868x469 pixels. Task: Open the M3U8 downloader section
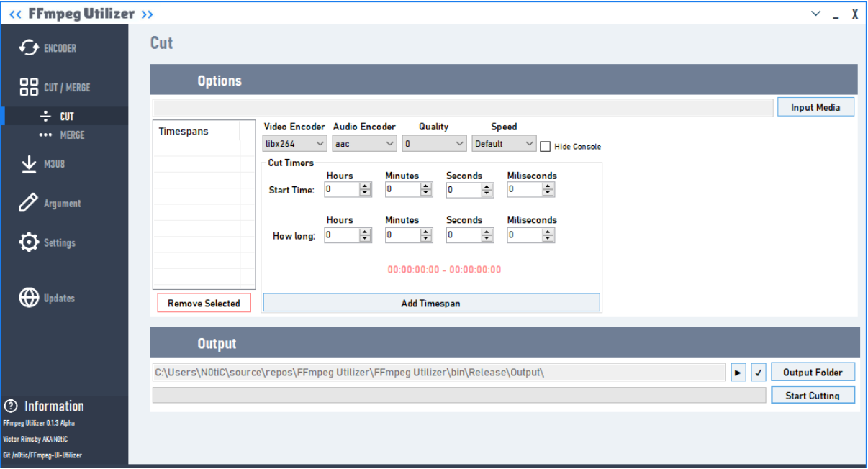click(43, 164)
